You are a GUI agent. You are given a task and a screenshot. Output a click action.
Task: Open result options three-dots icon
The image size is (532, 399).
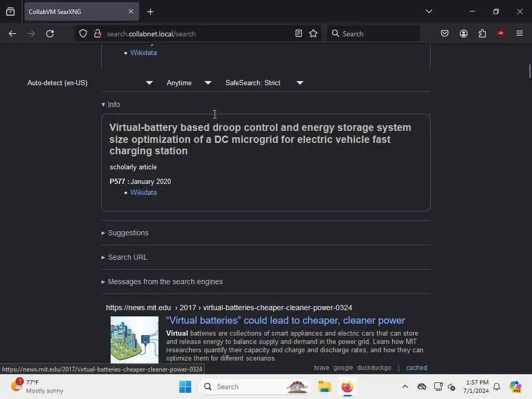[398, 367]
